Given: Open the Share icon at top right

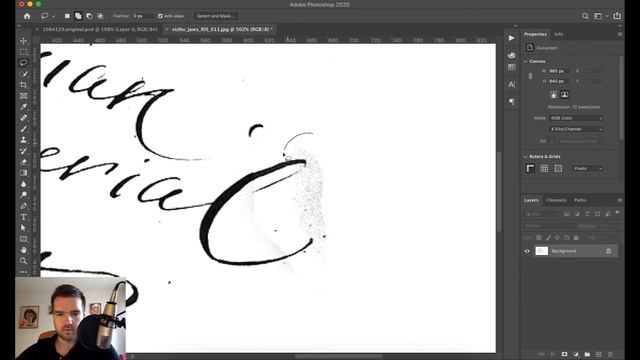Looking at the screenshot, I should [617, 16].
